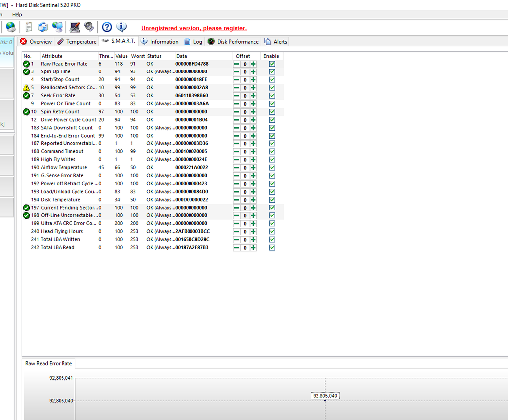Increase offset for Reallocated Sectors Count
Screen dimensions: 508x420
(253, 88)
